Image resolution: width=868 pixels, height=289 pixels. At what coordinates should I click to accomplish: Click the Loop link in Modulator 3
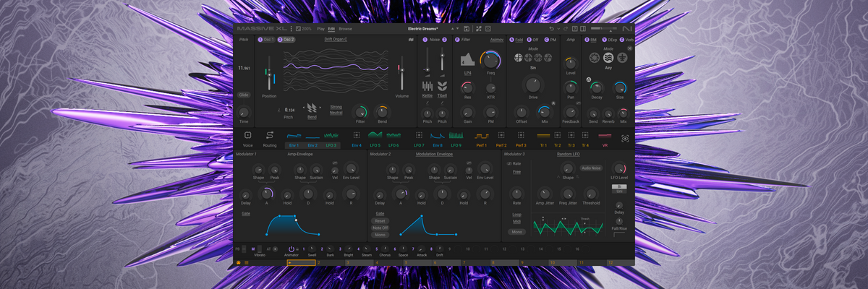[516, 215]
